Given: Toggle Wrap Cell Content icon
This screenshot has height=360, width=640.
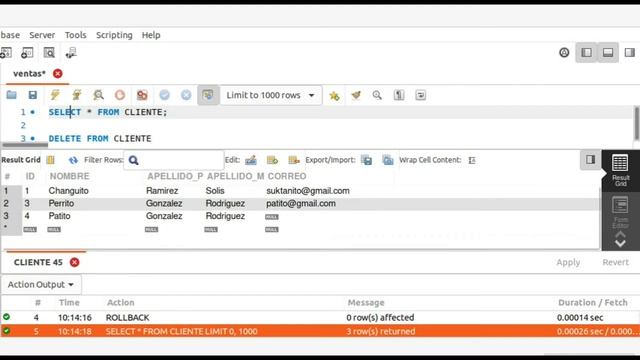Looking at the screenshot, I should pyautogui.click(x=472, y=160).
